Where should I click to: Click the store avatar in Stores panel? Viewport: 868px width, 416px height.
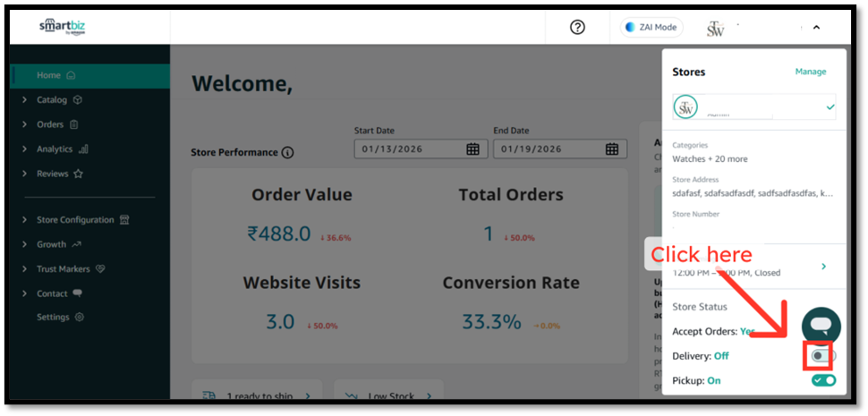click(x=686, y=107)
